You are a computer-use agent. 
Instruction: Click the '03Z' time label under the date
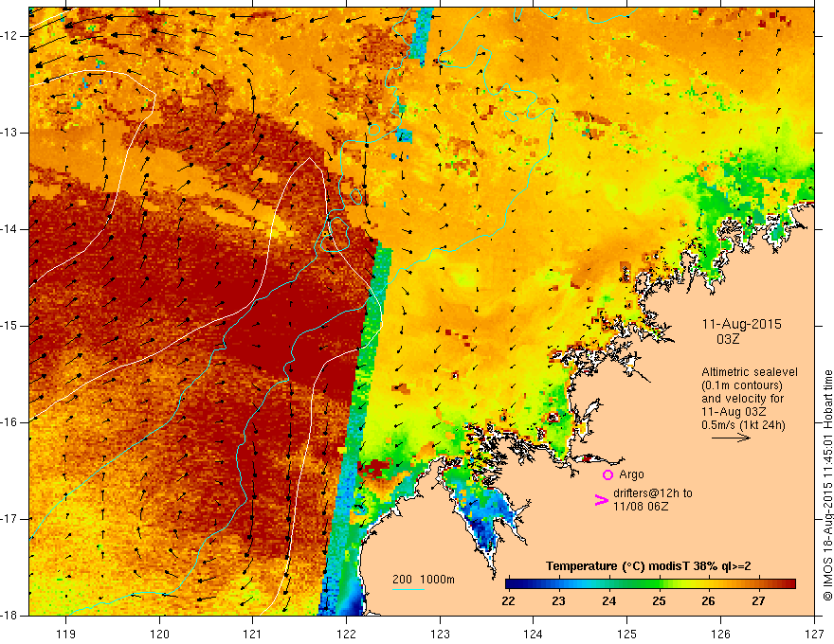pyautogui.click(x=728, y=339)
